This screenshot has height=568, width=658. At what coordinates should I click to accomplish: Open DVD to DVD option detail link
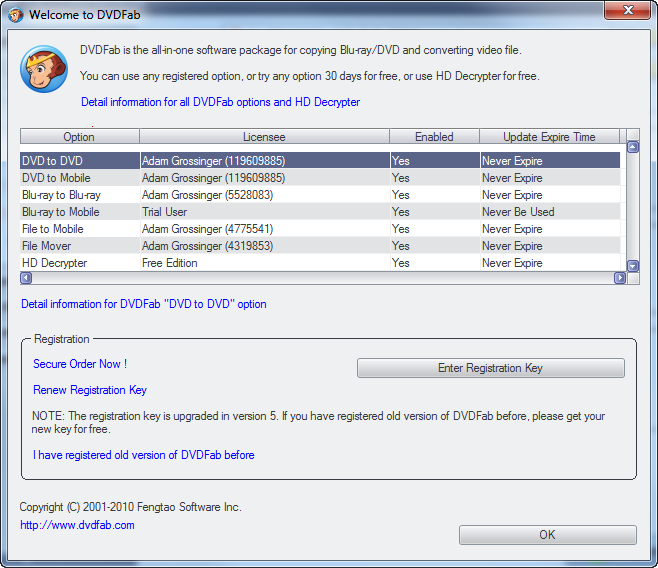tap(143, 304)
